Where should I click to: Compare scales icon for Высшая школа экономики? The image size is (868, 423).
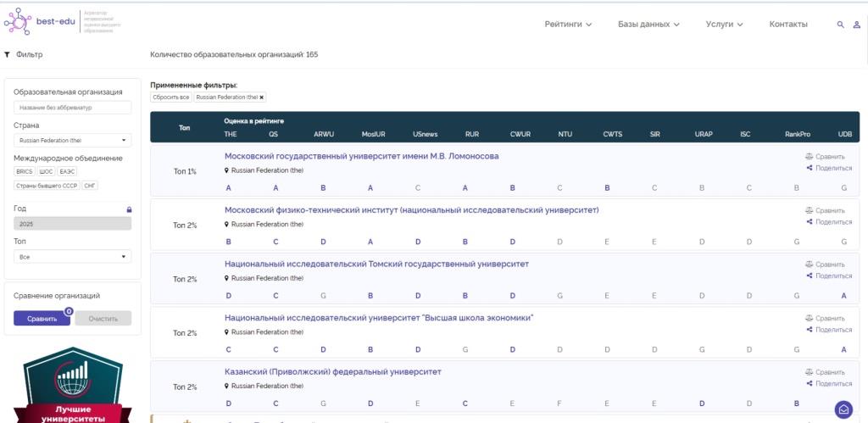809,319
